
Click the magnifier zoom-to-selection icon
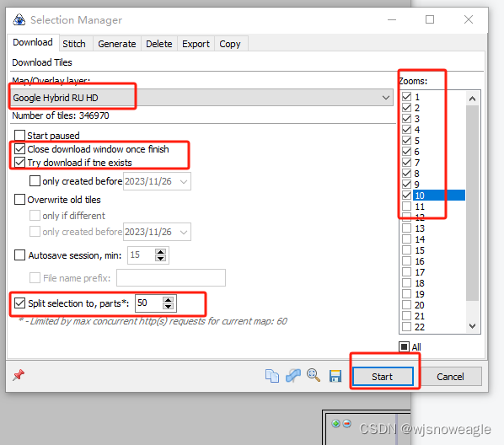point(314,375)
